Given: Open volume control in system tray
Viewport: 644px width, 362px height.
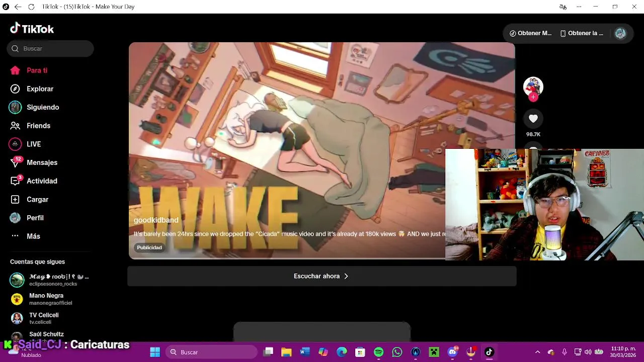Looking at the screenshot, I should tap(588, 352).
